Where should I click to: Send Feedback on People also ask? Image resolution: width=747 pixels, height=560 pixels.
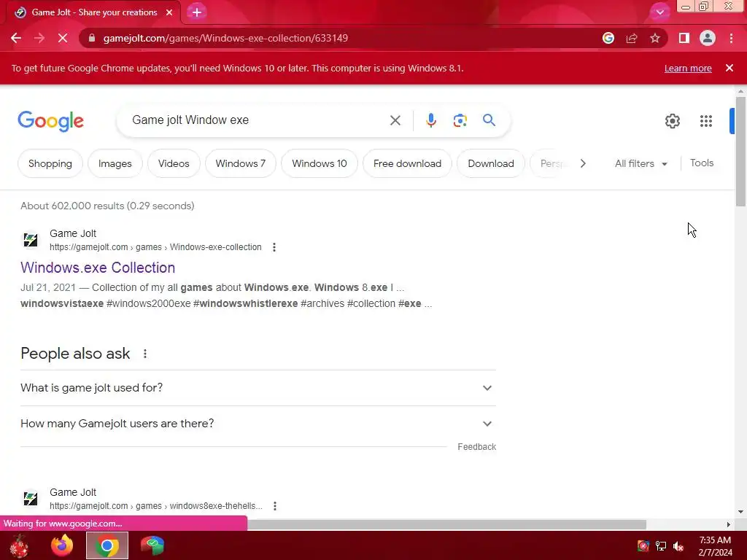click(476, 447)
